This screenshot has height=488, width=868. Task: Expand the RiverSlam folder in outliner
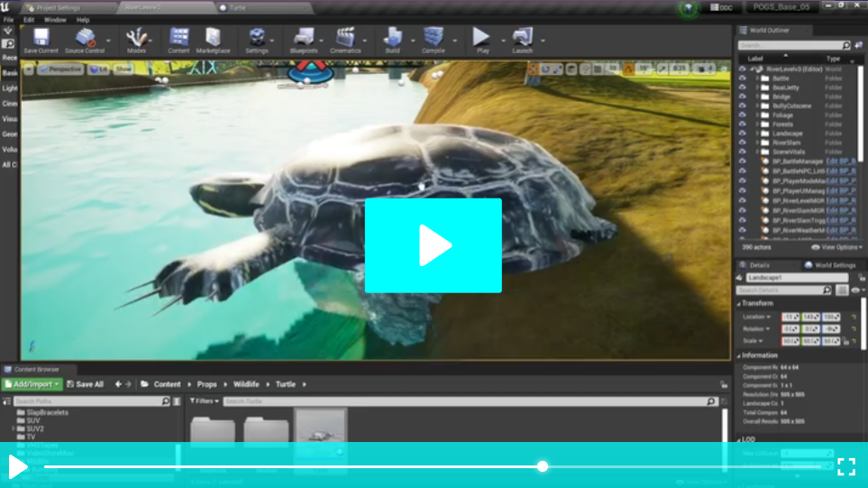(x=757, y=143)
